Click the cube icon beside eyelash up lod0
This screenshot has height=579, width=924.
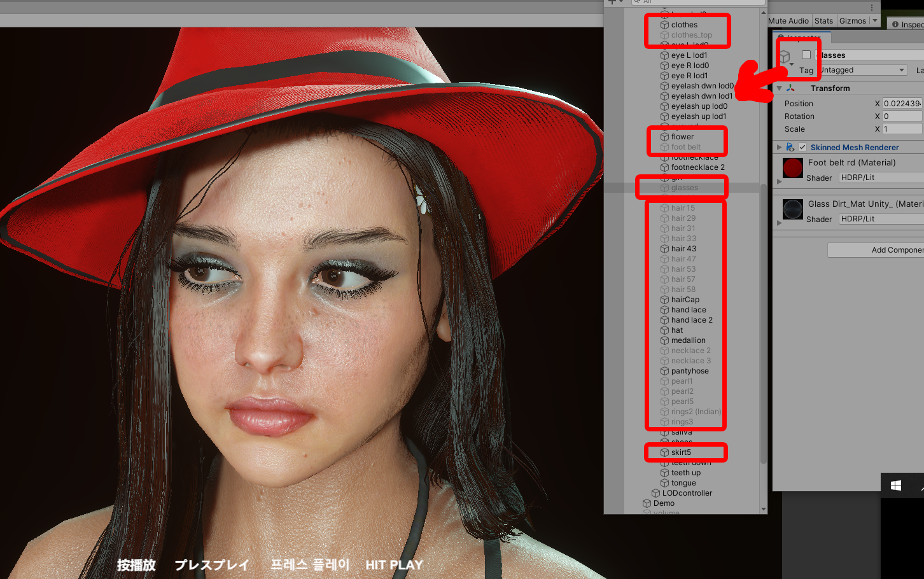click(664, 106)
